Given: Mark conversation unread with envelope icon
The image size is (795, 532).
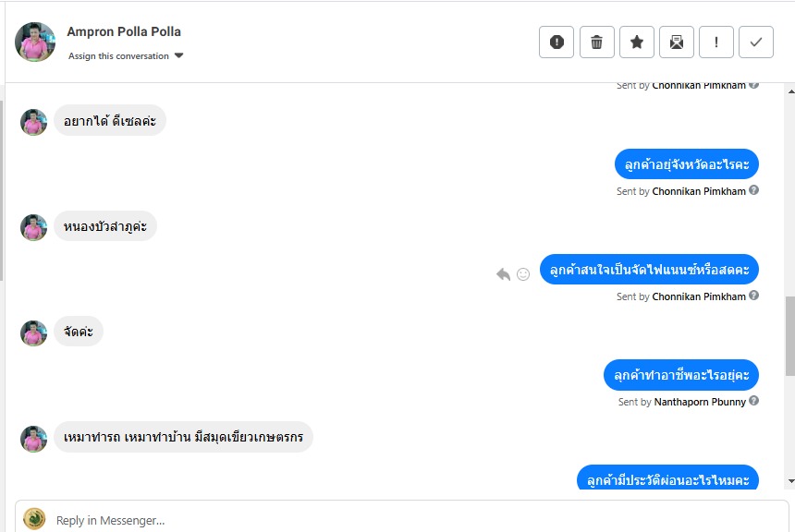Looking at the screenshot, I should click(677, 42).
